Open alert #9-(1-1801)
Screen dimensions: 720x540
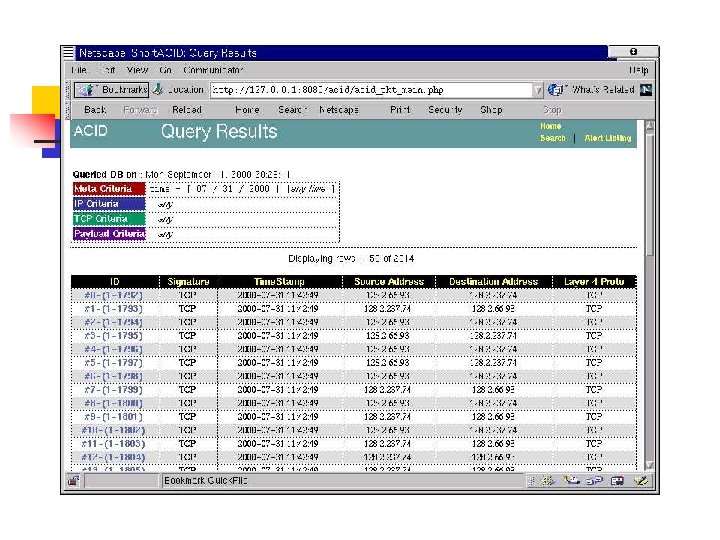(x=113, y=417)
